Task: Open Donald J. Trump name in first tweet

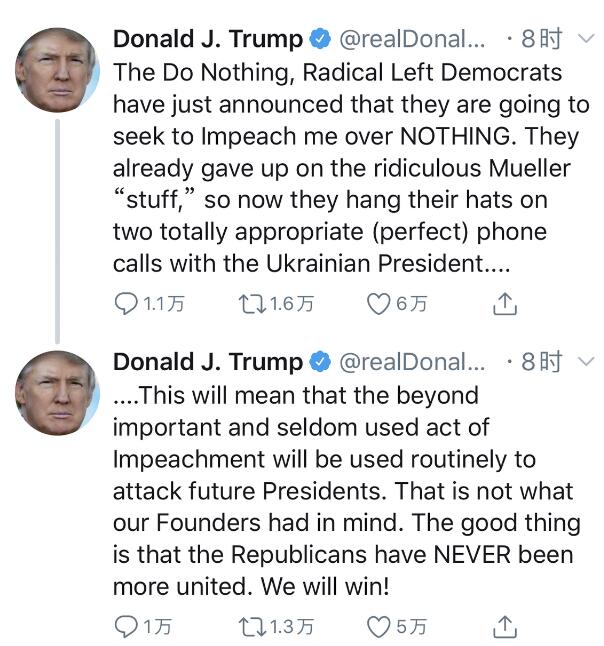Action: [x=207, y=40]
